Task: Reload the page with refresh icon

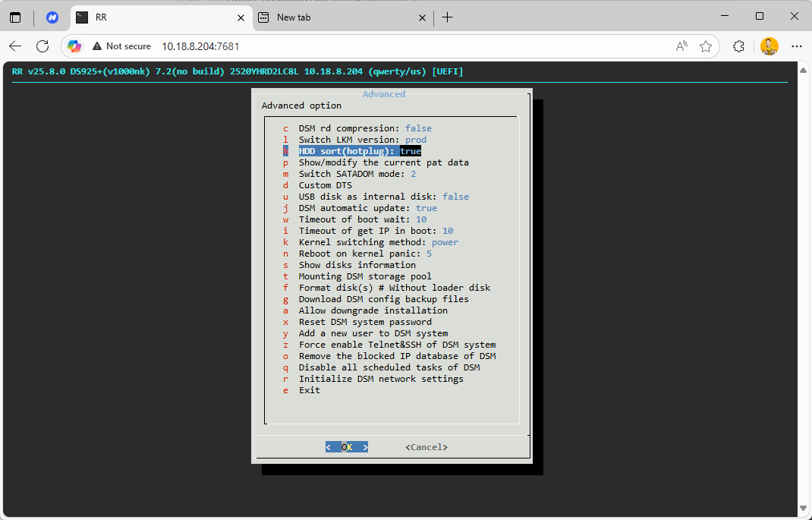Action: coord(42,46)
